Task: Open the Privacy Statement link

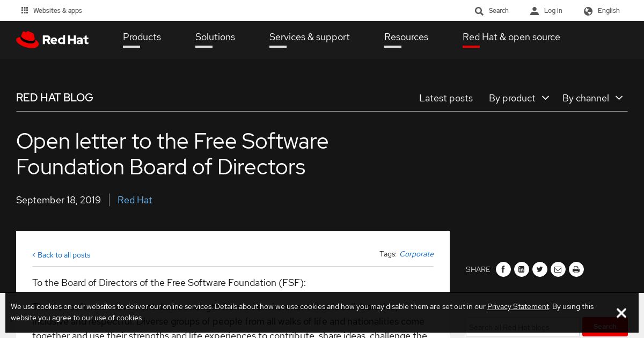Action: click(x=518, y=306)
